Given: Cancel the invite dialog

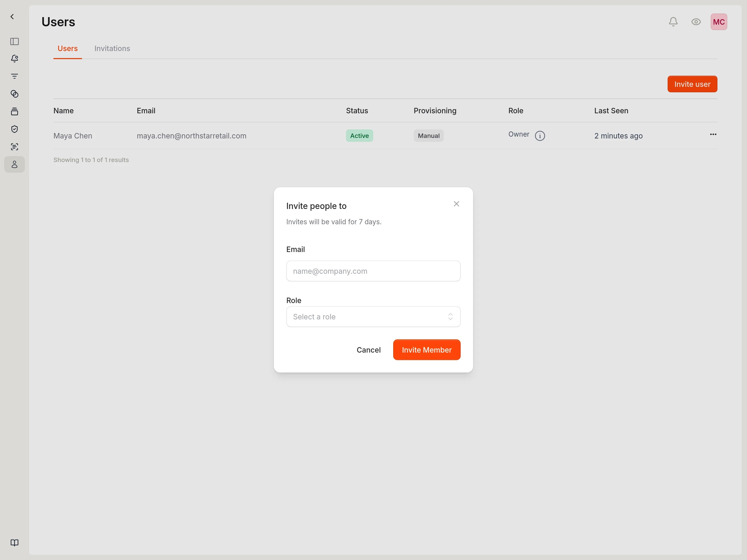Looking at the screenshot, I should (368, 350).
